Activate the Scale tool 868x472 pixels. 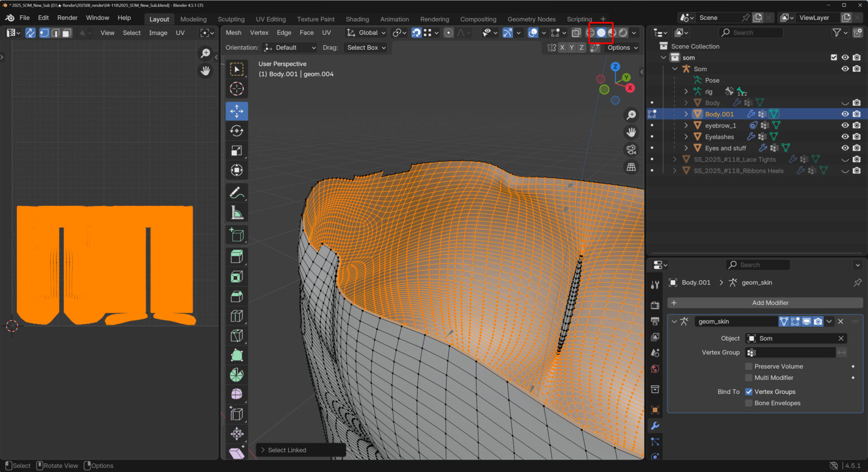[x=237, y=150]
